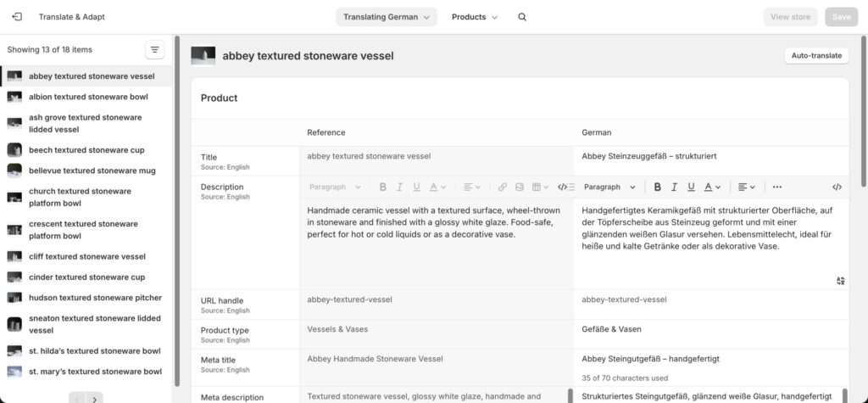Open the filter icon above the product list
The width and height of the screenshot is (868, 403).
tap(155, 50)
